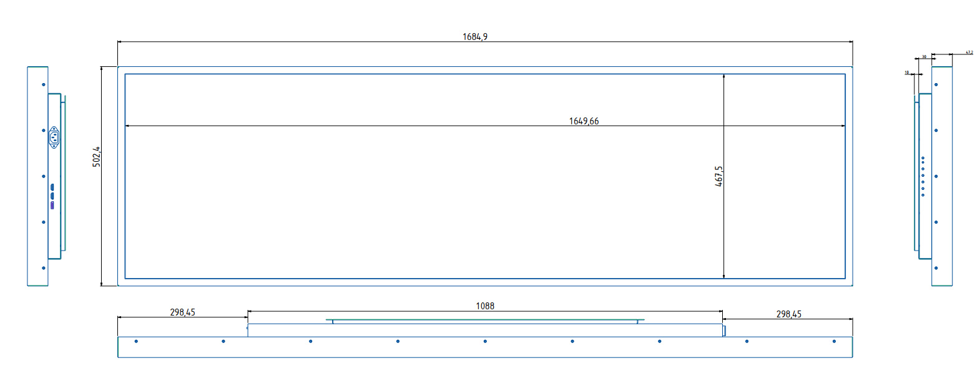Click the small 30 dimension at top right

tap(924, 57)
